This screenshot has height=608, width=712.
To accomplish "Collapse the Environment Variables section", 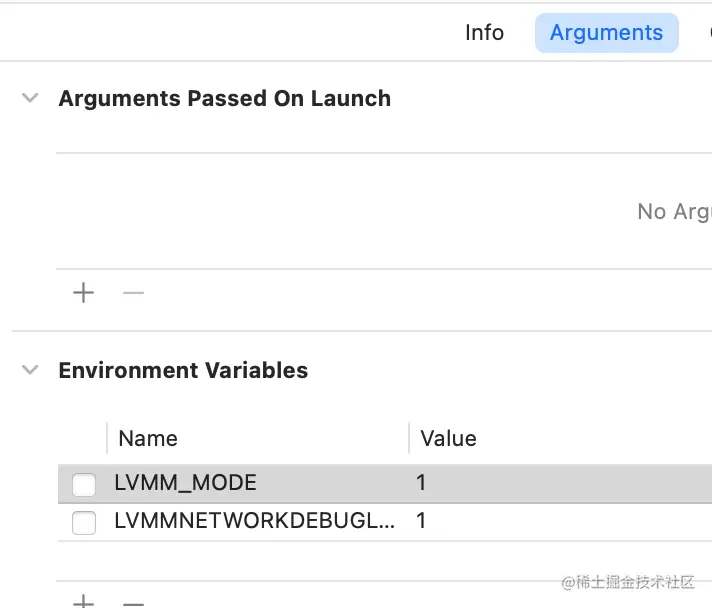I will pos(30,370).
